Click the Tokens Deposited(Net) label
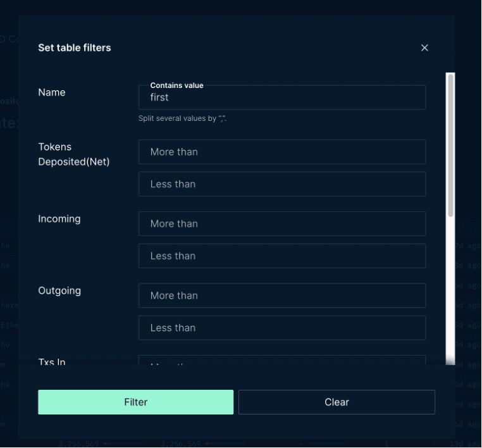Screen dimensions: 482x448 73,154
